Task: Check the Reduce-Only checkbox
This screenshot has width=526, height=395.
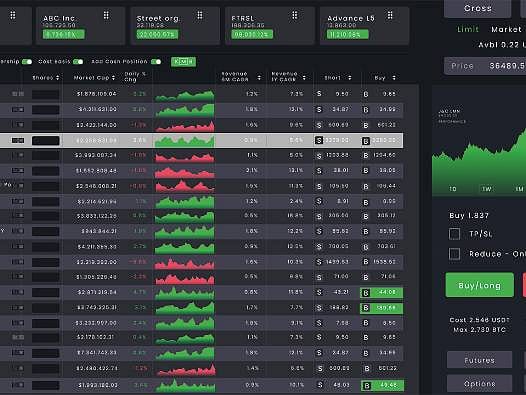Action: 455,254
